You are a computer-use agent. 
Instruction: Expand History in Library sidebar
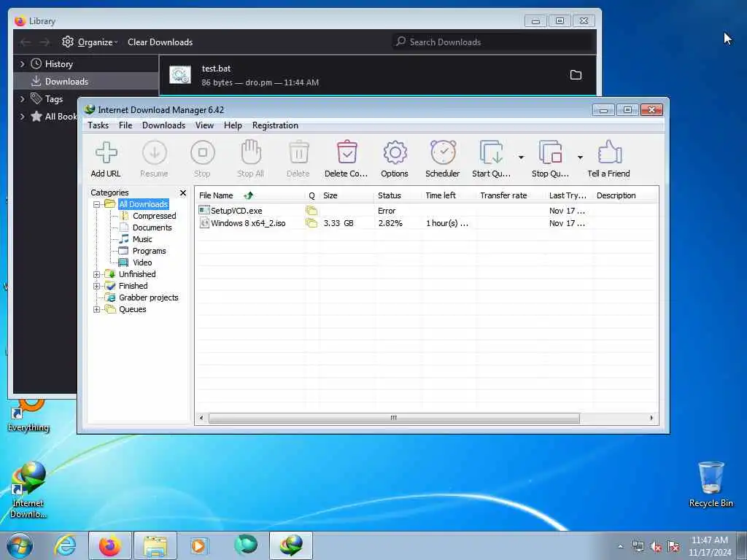22,64
